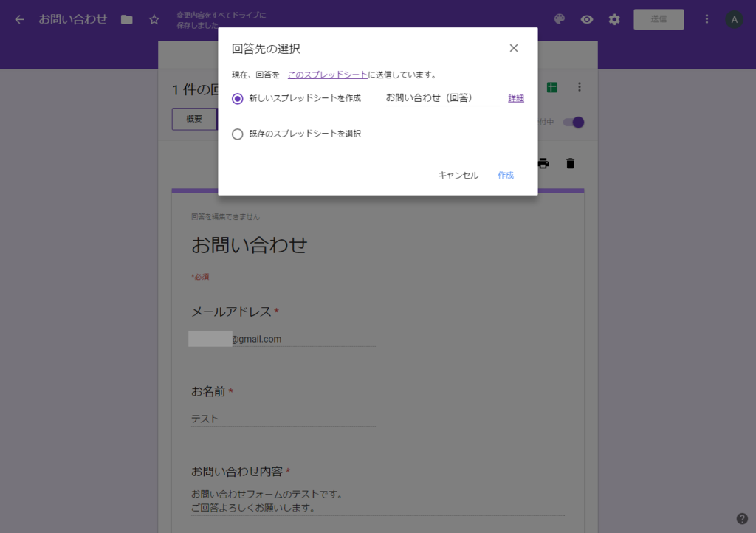Click the メールアドレス question label
Image resolution: width=756 pixels, height=533 pixels.
click(x=231, y=312)
